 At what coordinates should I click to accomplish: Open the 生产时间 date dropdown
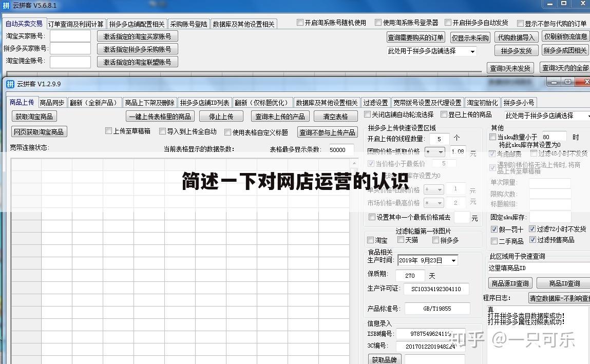[453, 260]
